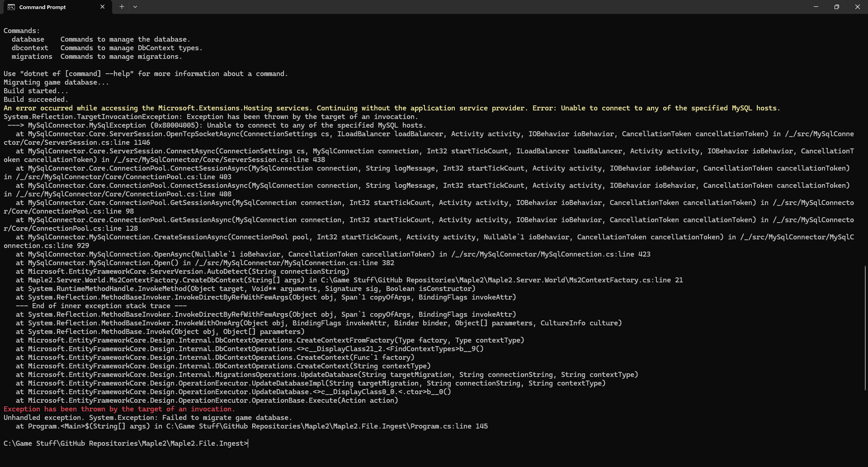The height and width of the screenshot is (467, 868).
Task: Click "Program.cs:line 145" reference
Action: point(449,426)
